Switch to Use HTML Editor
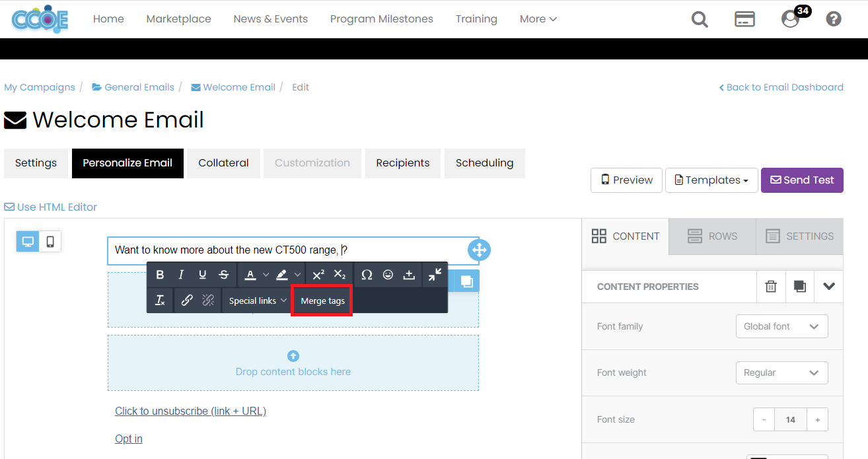This screenshot has width=868, height=459. click(50, 207)
